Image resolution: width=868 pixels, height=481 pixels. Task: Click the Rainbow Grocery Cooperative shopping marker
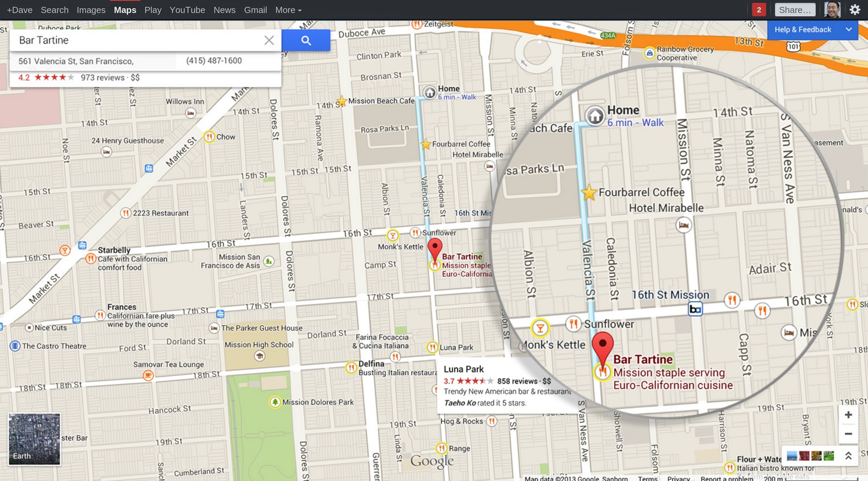(649, 53)
